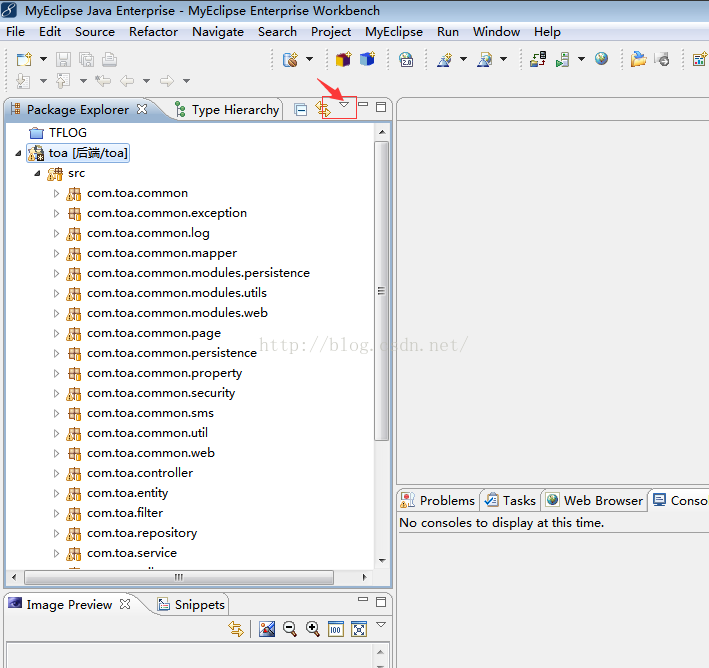The width and height of the screenshot is (709, 668).
Task: Click the run server icon with green arrow
Action: pos(562,60)
